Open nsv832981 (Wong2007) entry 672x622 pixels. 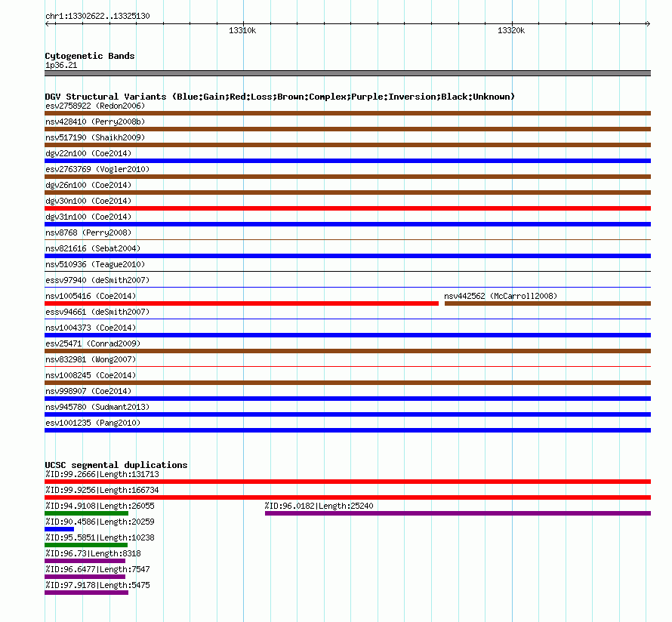[x=91, y=359]
